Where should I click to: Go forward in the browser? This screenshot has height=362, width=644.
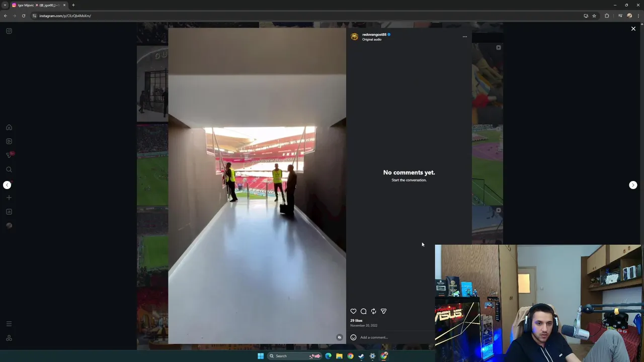coord(15,16)
